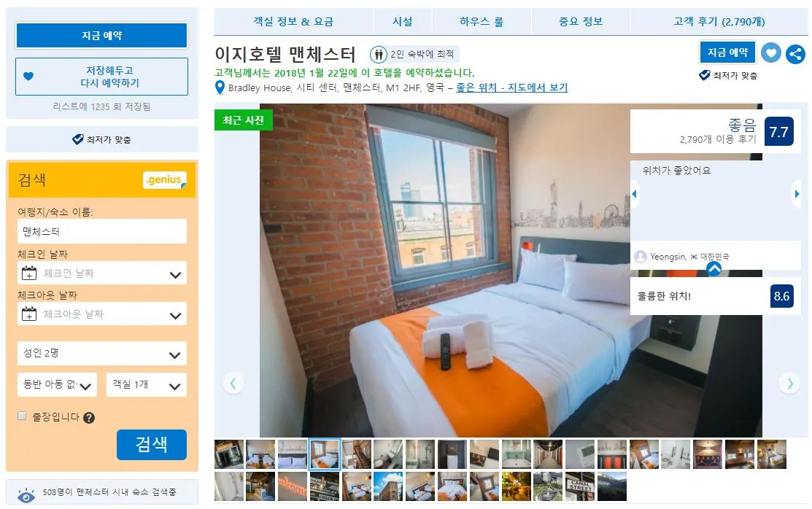
Task: Click the 맨체스터 destination input field
Action: pos(102,231)
